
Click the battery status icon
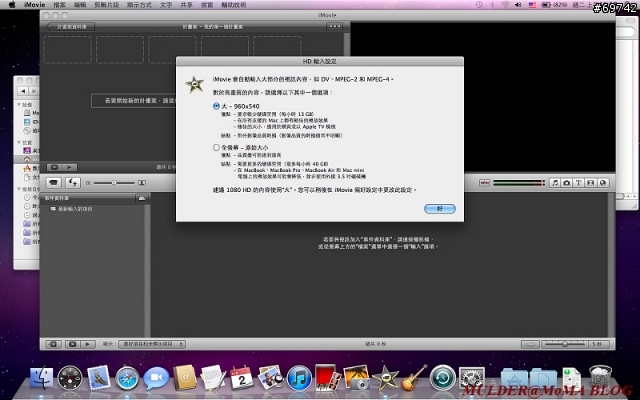pyautogui.click(x=546, y=5)
